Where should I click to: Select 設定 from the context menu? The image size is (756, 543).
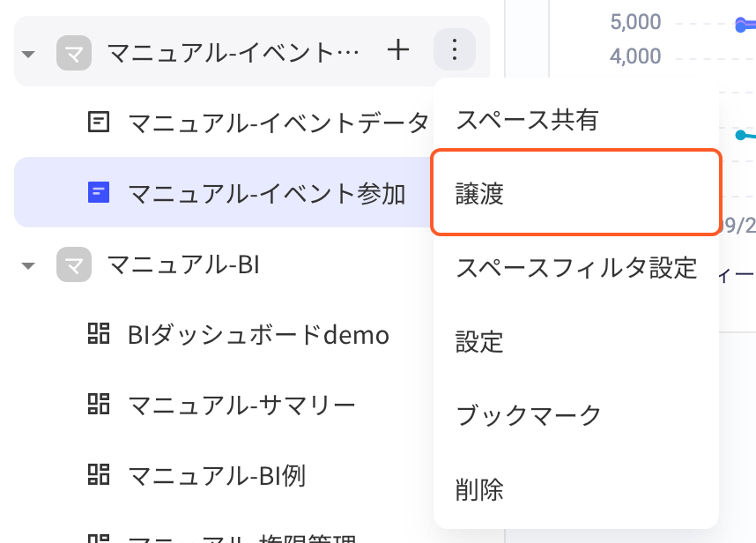pyautogui.click(x=576, y=341)
